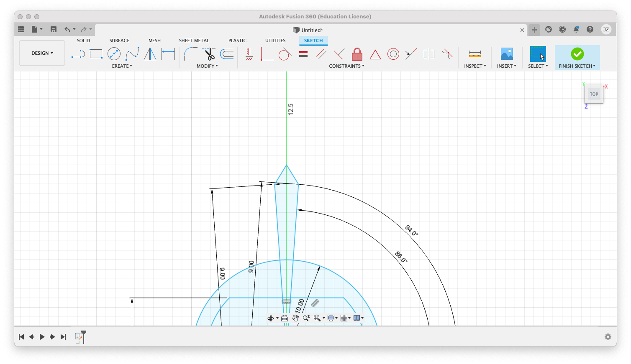The image size is (631, 364).
Task: Select the Fillet sketch tool
Action: (x=190, y=54)
